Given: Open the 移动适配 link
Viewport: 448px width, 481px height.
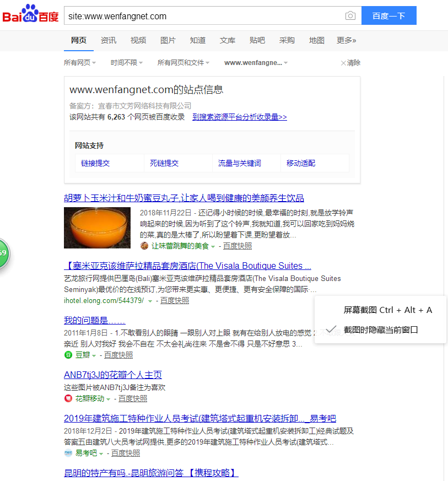Looking at the screenshot, I should click(x=301, y=163).
